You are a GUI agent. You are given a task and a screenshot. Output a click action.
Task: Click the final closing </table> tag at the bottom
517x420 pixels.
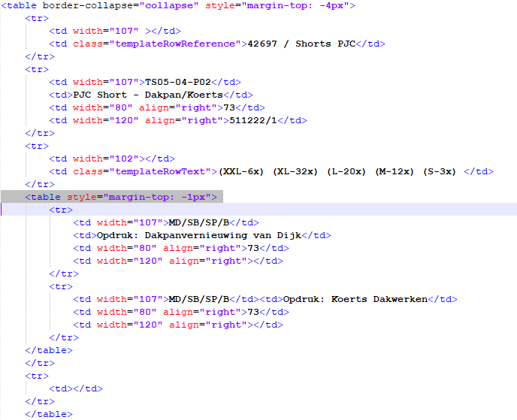(49, 414)
